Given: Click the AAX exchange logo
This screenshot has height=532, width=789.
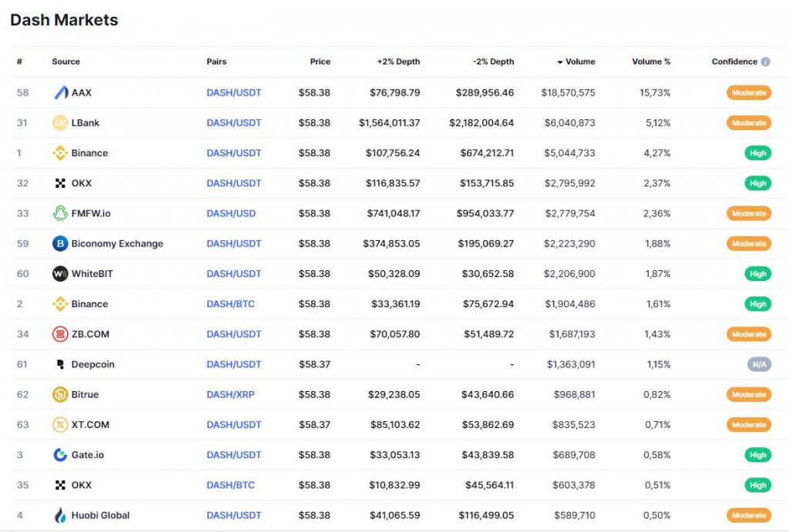Looking at the screenshot, I should 60,92.
